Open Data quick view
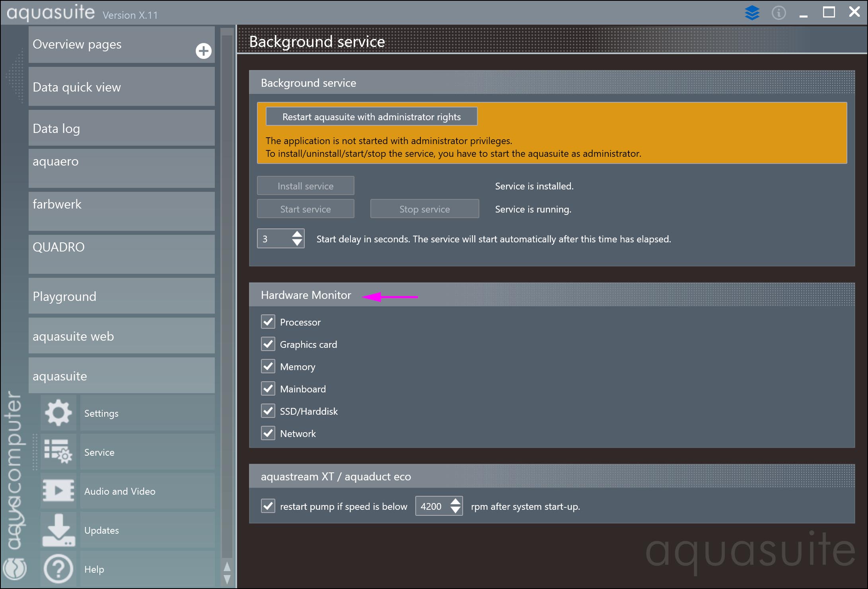The width and height of the screenshot is (868, 589). tap(122, 87)
